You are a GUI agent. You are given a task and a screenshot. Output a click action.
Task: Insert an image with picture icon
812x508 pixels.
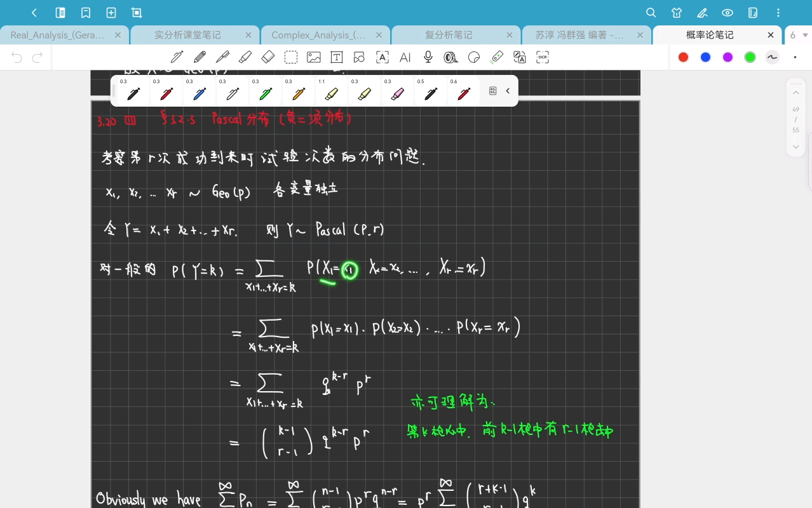tap(314, 57)
